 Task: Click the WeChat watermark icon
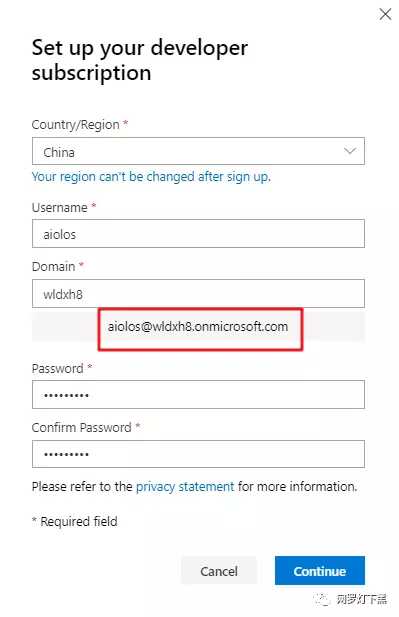click(321, 600)
